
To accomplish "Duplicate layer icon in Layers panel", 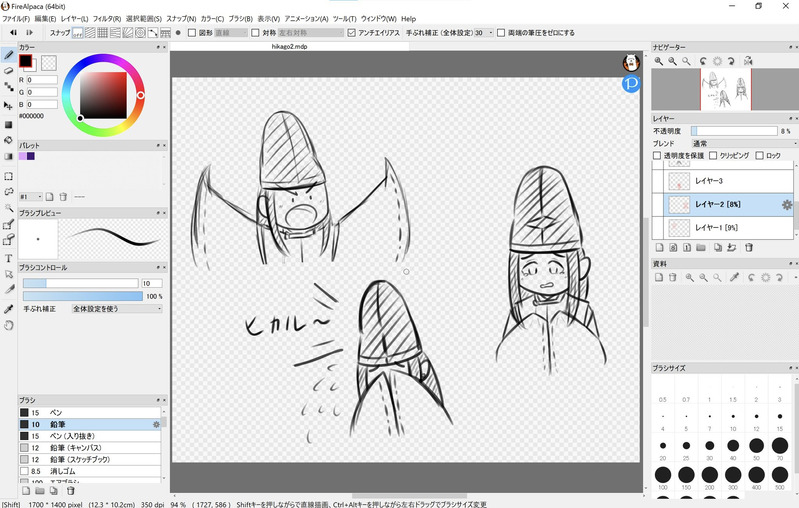I will click(718, 248).
